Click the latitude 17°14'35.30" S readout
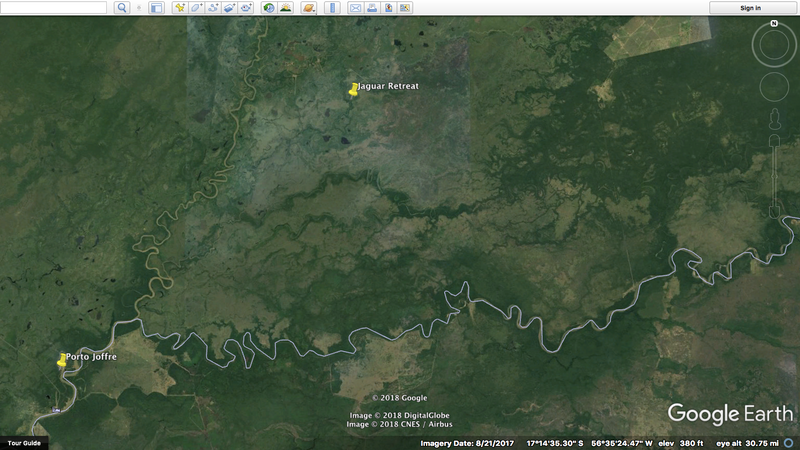Viewport: 800px width, 450px height. (555, 443)
